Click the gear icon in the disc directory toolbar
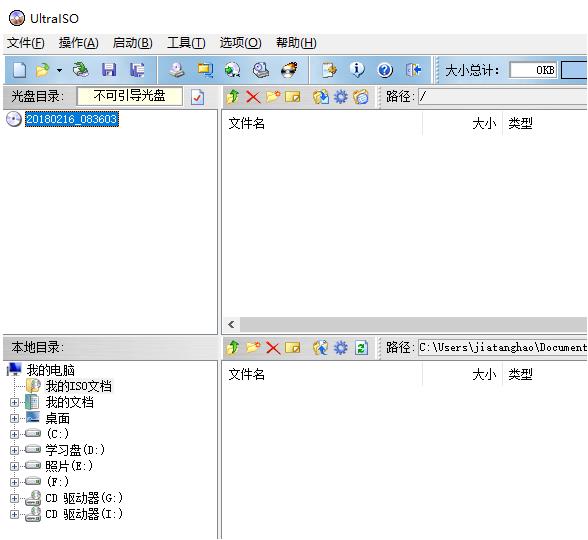 click(x=340, y=97)
